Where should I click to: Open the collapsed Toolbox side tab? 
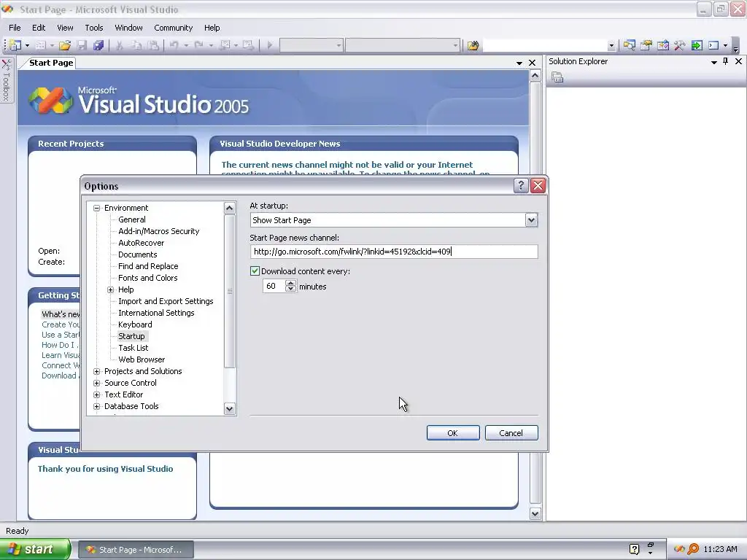tap(7, 80)
